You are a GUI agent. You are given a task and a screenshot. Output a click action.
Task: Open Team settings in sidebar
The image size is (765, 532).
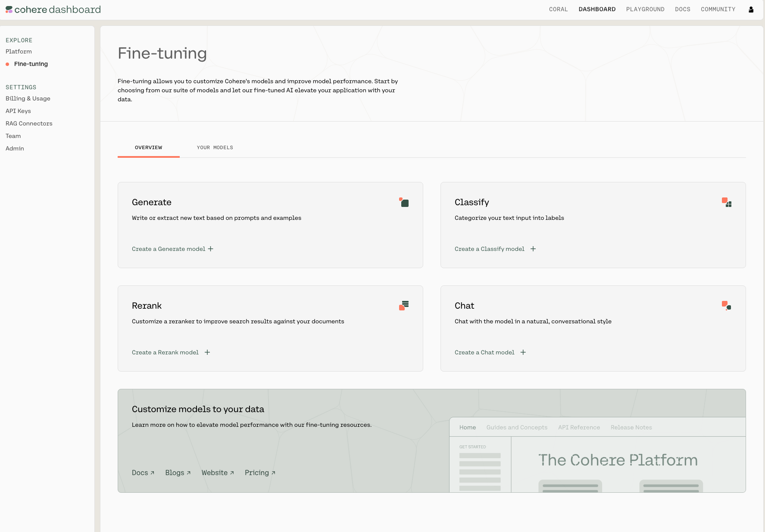pyautogui.click(x=13, y=136)
